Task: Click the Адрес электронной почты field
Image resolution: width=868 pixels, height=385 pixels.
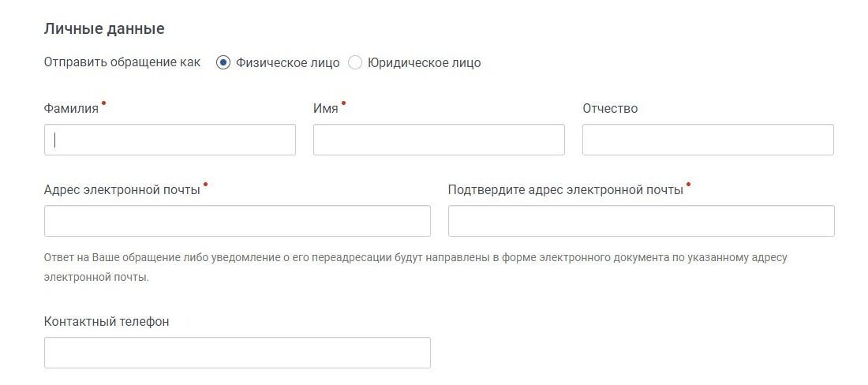Action: coord(238,221)
